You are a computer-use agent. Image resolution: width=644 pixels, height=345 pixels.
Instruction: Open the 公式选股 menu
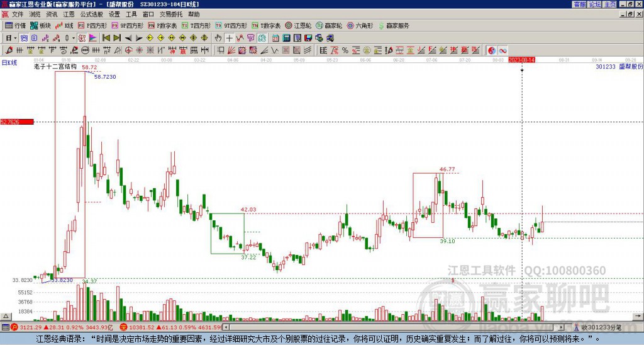coord(92,14)
